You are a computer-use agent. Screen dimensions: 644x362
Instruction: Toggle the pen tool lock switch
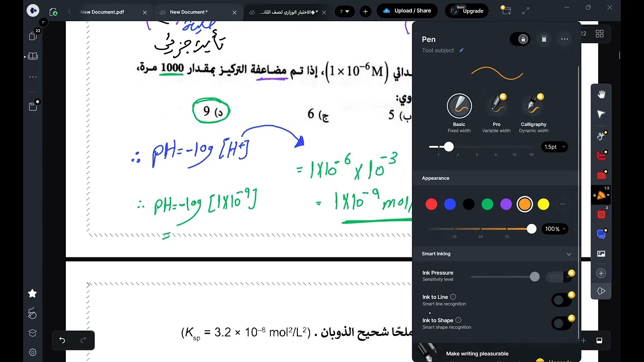click(x=520, y=39)
